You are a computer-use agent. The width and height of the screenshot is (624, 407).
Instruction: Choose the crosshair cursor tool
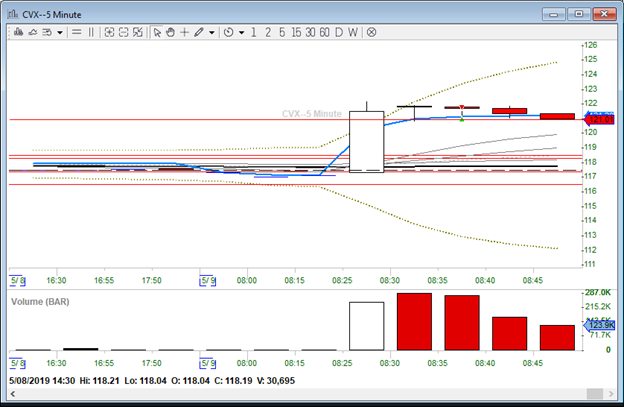184,32
